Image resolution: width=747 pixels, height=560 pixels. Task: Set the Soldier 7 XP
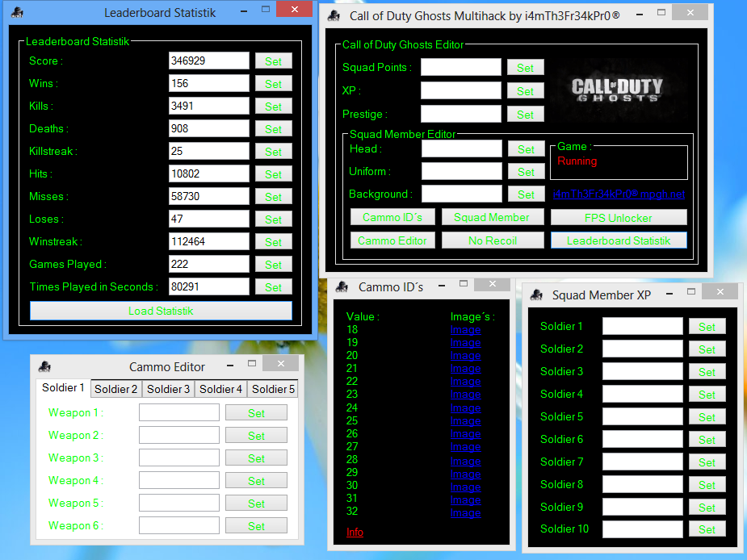coord(707,462)
